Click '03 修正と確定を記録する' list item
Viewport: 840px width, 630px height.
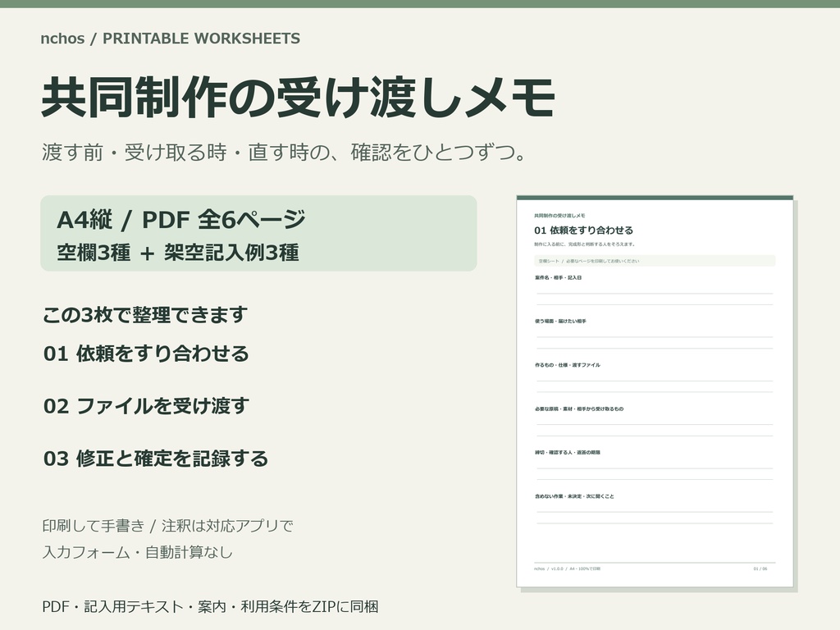pos(156,459)
